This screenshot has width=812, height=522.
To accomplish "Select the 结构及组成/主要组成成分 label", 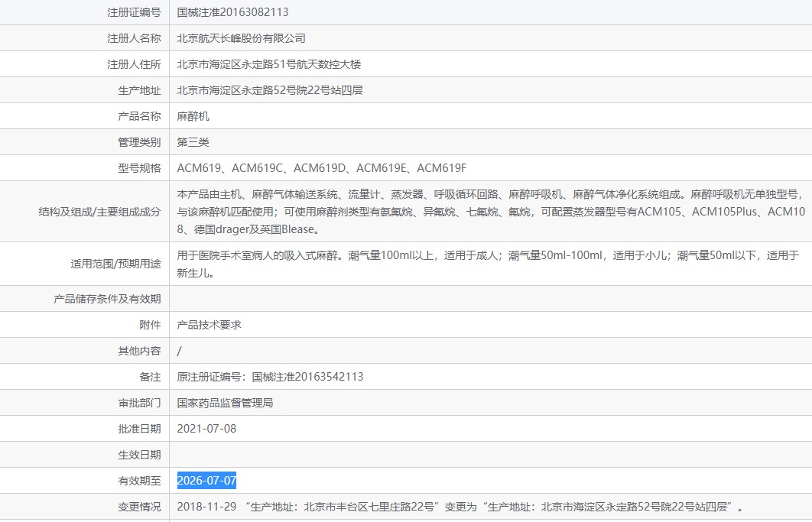I will (99, 212).
